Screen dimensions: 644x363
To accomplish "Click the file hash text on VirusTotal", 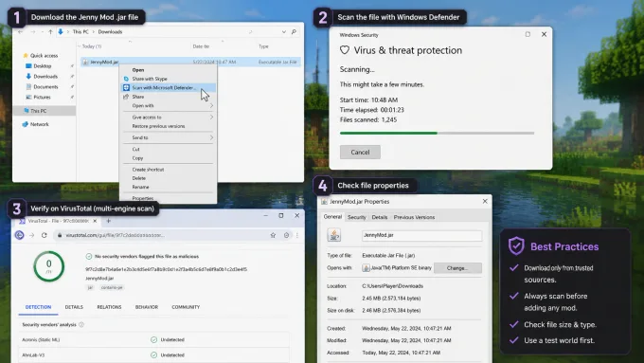I will tap(166, 269).
